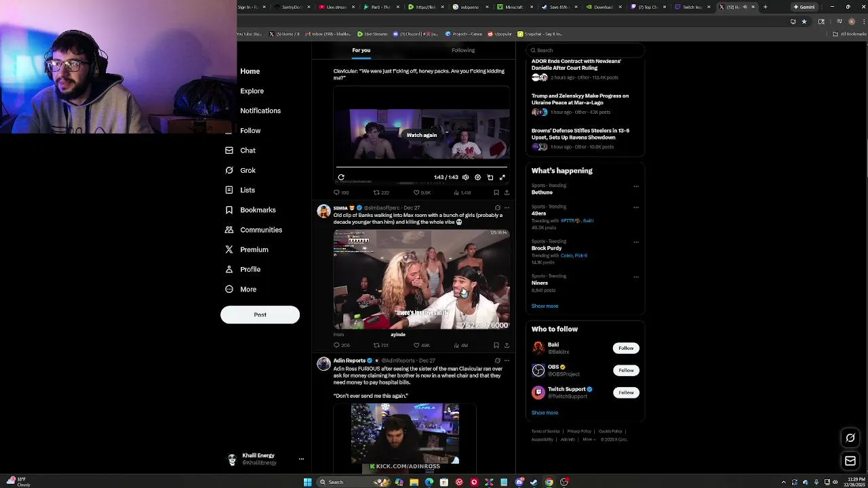Reply to the Clavicular post (198 replies)
Screen dimensions: 868x488
point(340,192)
